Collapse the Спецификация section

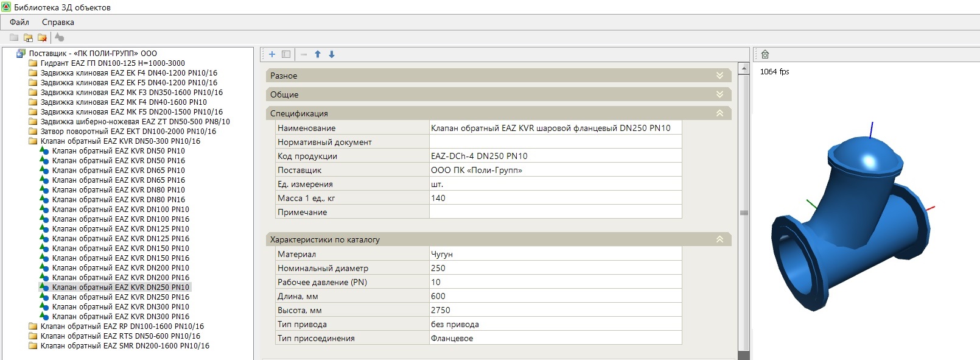719,113
